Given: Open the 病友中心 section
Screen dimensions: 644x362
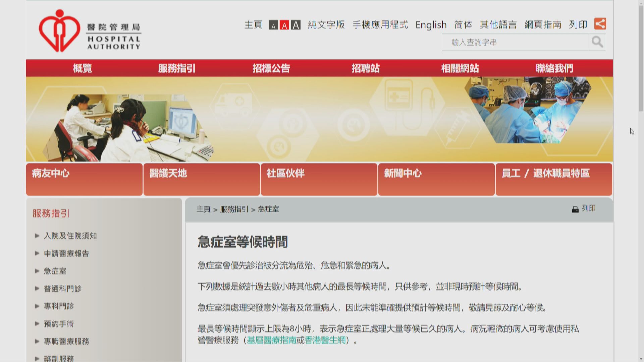Looking at the screenshot, I should pyautogui.click(x=50, y=174).
